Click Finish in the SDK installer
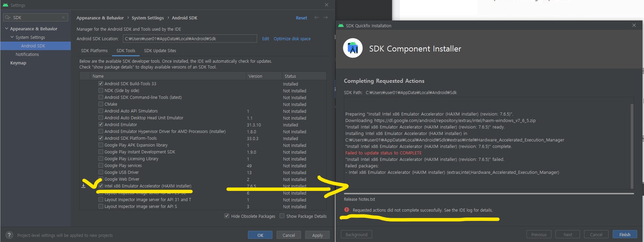The image size is (644, 242). pyautogui.click(x=625, y=234)
